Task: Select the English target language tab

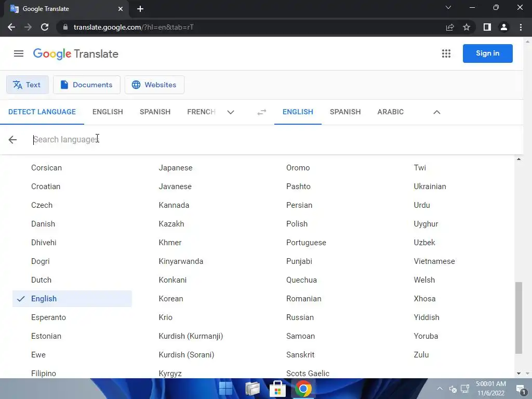Action: [298, 112]
